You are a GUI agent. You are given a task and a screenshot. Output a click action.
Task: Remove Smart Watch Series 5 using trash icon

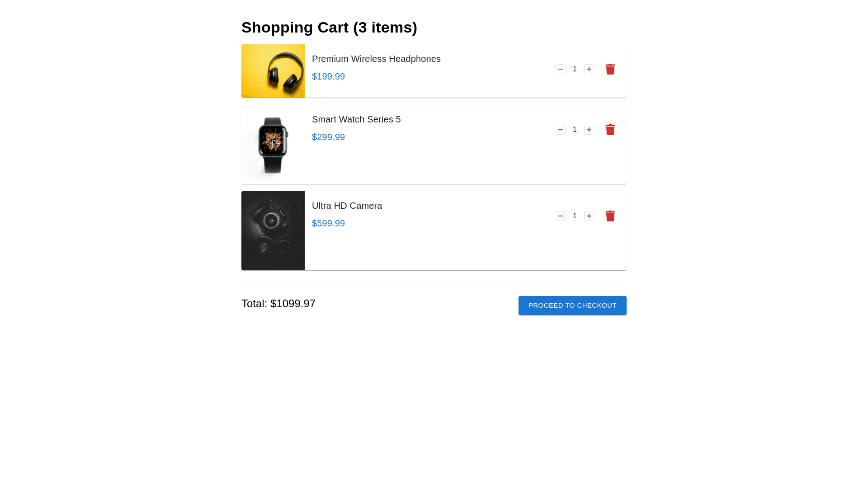[x=610, y=130]
